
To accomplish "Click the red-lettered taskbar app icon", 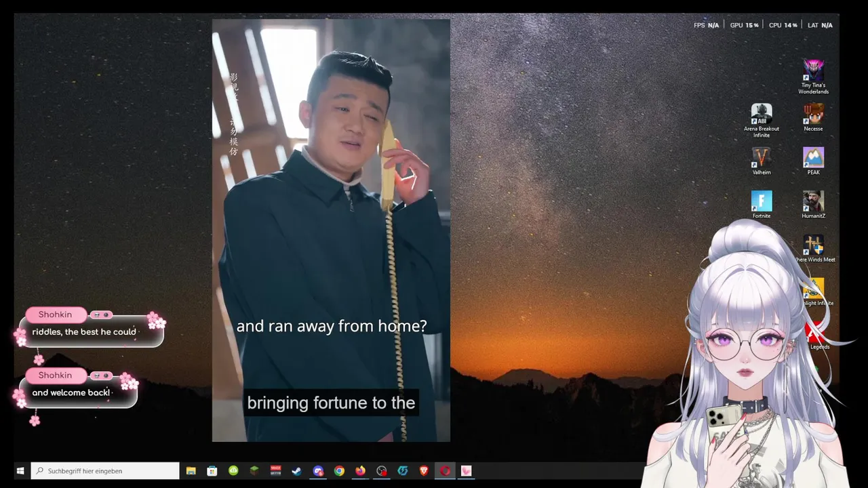I will 275,471.
